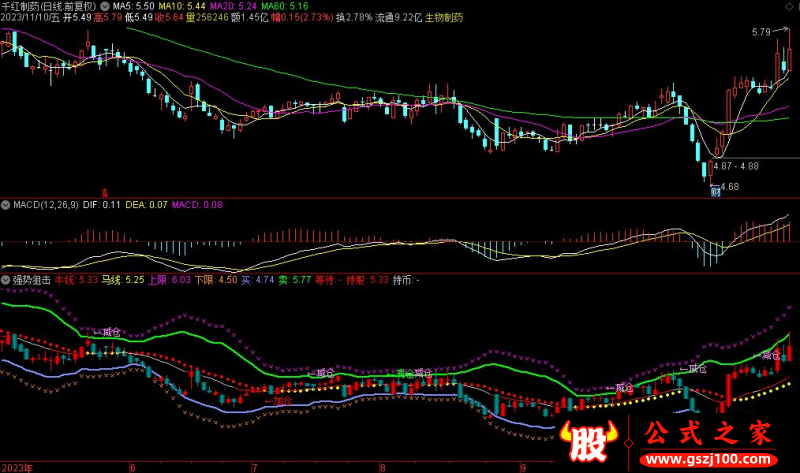800x473 pixels.
Task: Click the 买: 4.74 value
Action: (x=258, y=280)
